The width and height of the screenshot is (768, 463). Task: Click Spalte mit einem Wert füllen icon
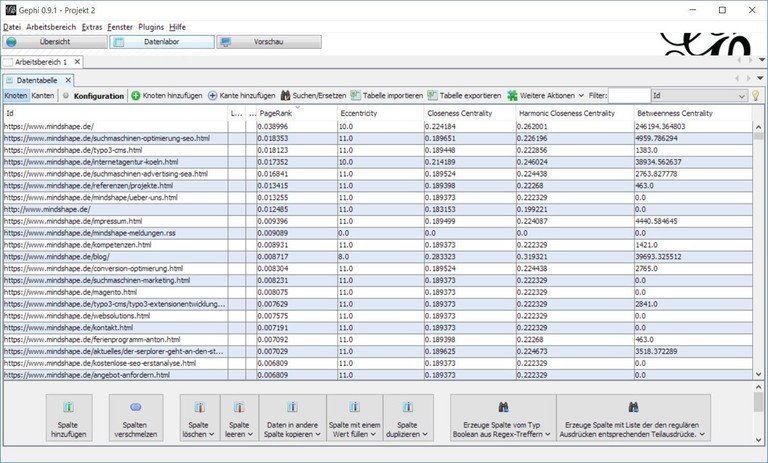tap(355, 407)
